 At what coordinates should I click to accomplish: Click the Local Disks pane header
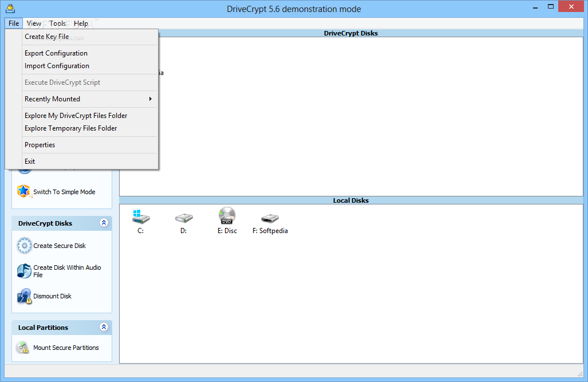[351, 200]
